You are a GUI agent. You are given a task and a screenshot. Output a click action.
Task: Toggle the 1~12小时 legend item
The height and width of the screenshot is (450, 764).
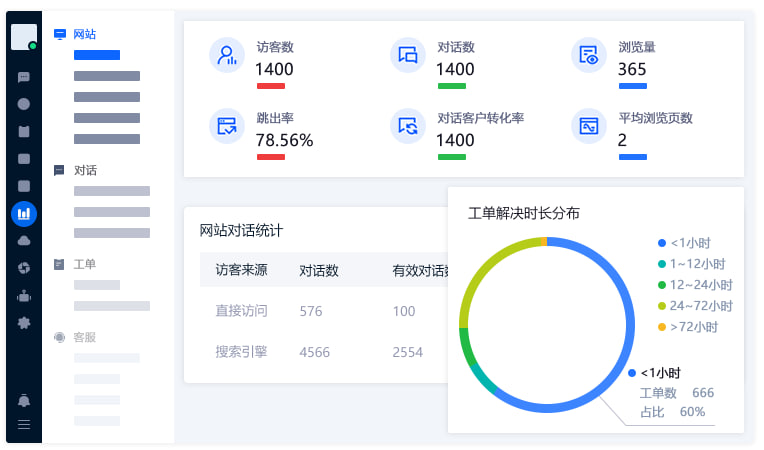point(692,264)
